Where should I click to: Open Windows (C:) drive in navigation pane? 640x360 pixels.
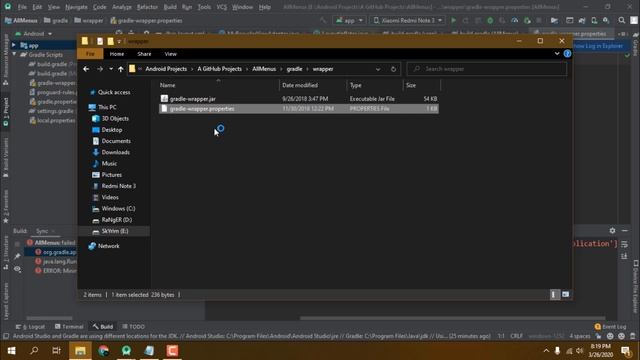tap(118, 209)
